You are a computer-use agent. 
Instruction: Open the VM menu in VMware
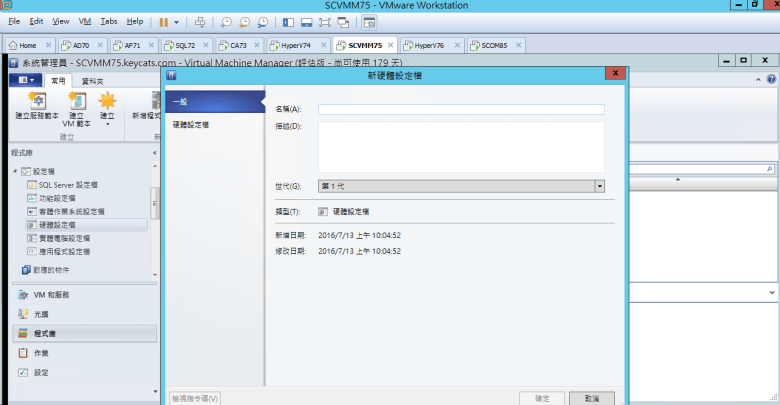click(x=84, y=21)
